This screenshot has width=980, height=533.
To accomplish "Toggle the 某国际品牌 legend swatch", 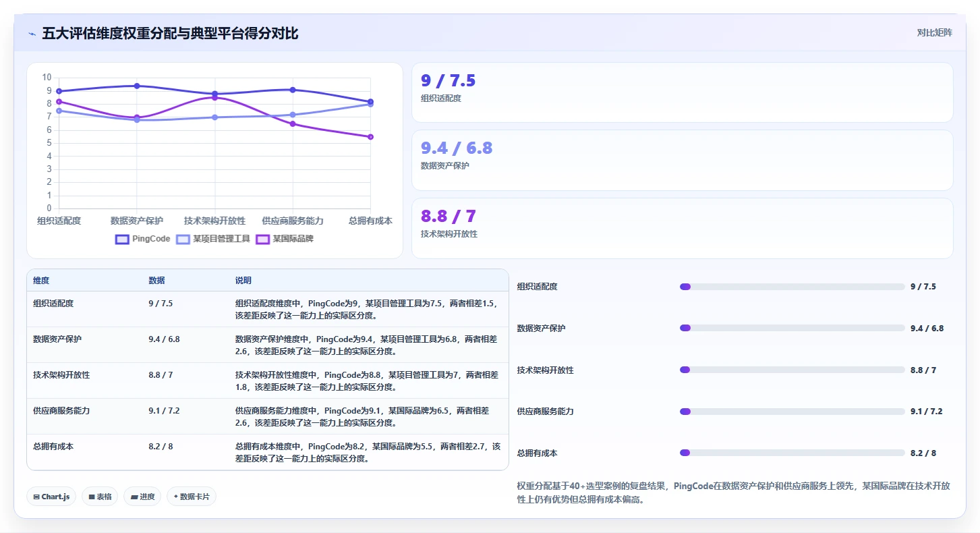I will coord(262,239).
